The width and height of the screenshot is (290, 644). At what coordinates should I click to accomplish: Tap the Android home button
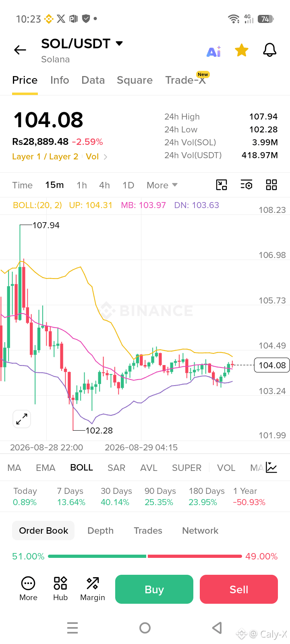tap(145, 628)
